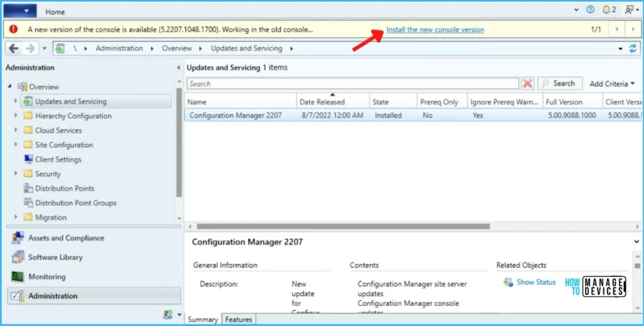Click the red alert icon in notification bar
The width and height of the screenshot is (644, 326).
pos(14,29)
